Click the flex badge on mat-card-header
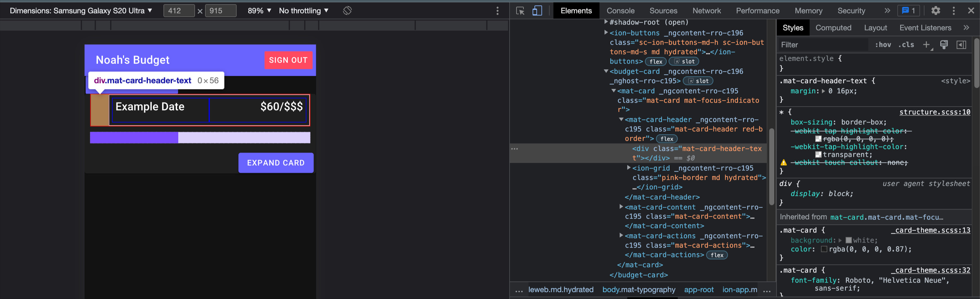Screen dimensions: 980x299 pyautogui.click(x=666, y=139)
